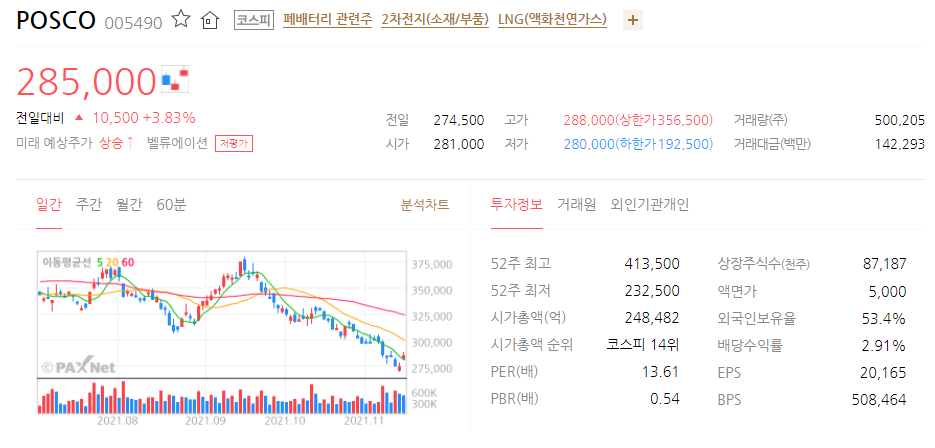Open the 분석차트 link
935x448 pixels.
point(425,205)
